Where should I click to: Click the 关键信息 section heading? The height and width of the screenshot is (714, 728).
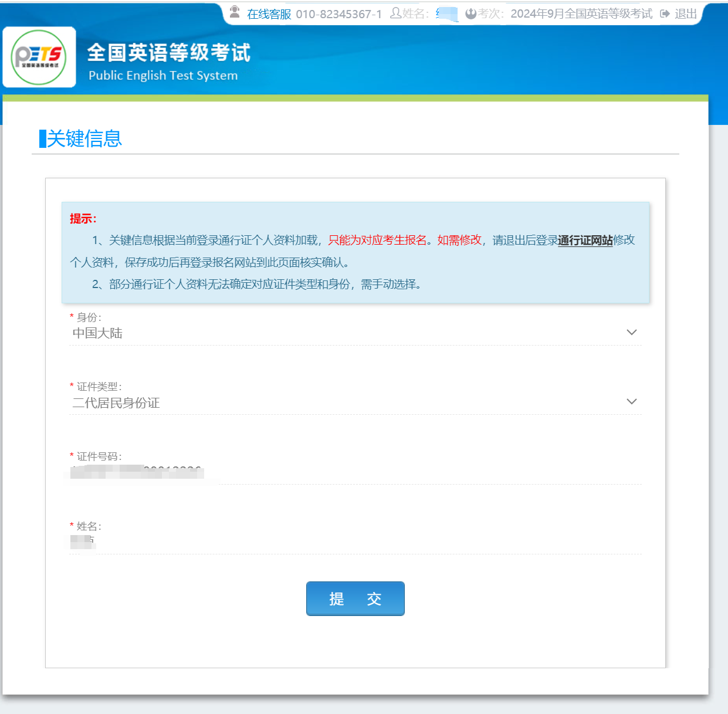click(x=84, y=139)
